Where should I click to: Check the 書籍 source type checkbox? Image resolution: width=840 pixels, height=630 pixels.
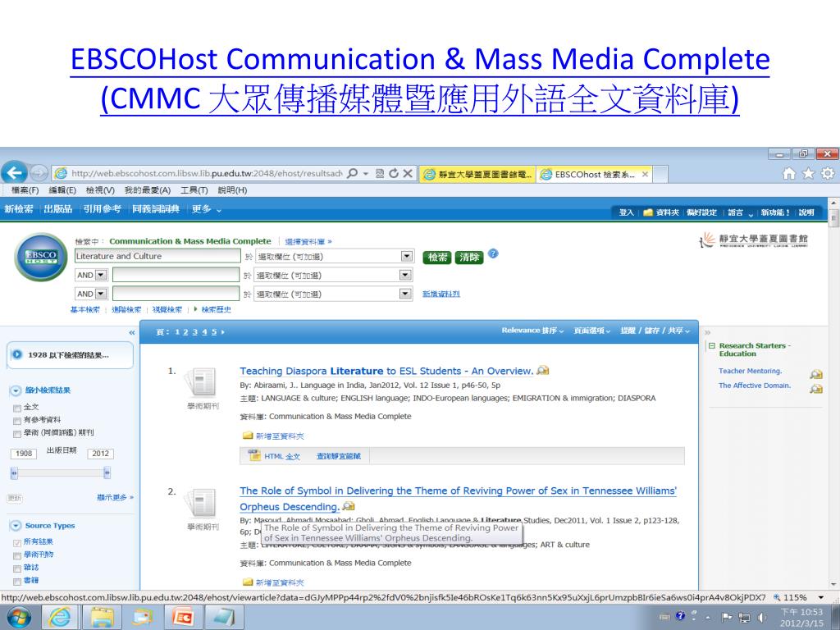pos(17,582)
